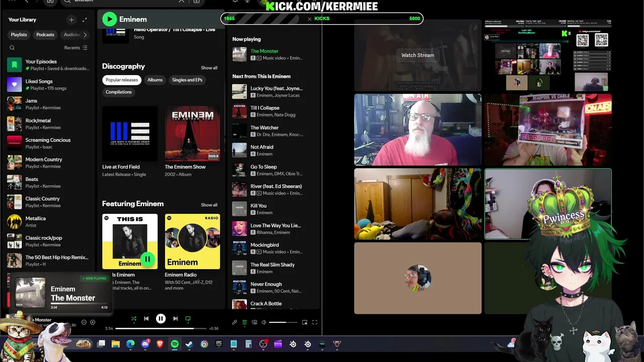Switch to the Albums discography tab
Viewport: 644px width, 362px height.
155,80
